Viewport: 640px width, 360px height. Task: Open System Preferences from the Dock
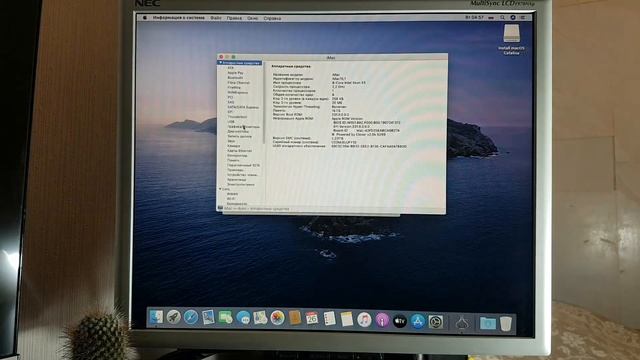[436, 322]
